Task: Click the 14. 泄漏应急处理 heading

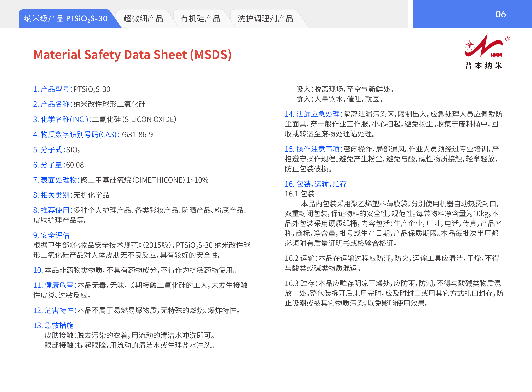Action: [x=313, y=114]
